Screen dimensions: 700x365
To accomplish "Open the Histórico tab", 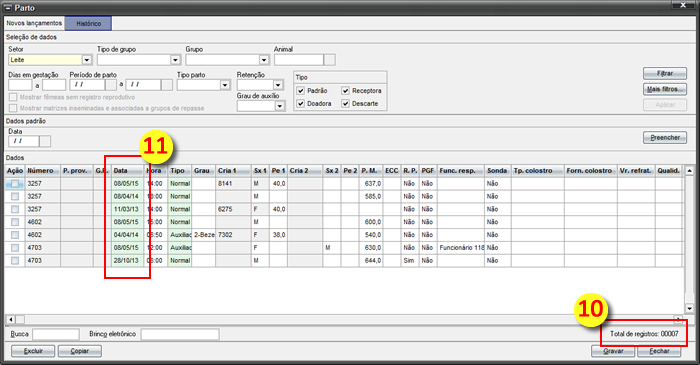I will 88,24.
